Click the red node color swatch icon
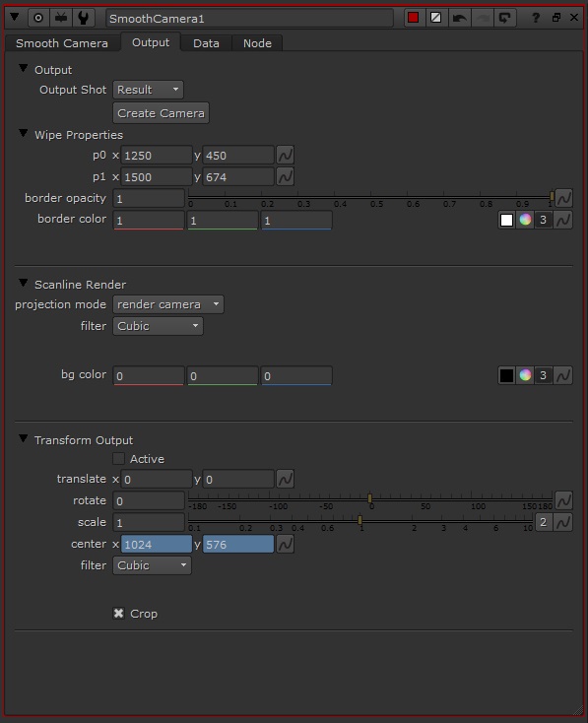588x723 pixels. tap(414, 18)
